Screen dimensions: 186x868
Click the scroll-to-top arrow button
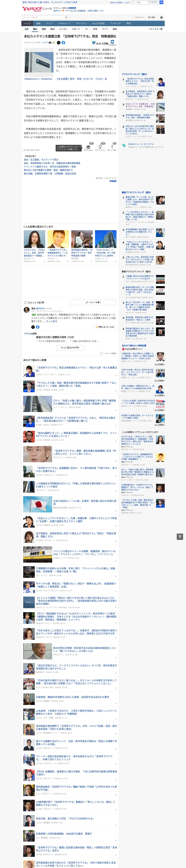[x=180, y=536]
